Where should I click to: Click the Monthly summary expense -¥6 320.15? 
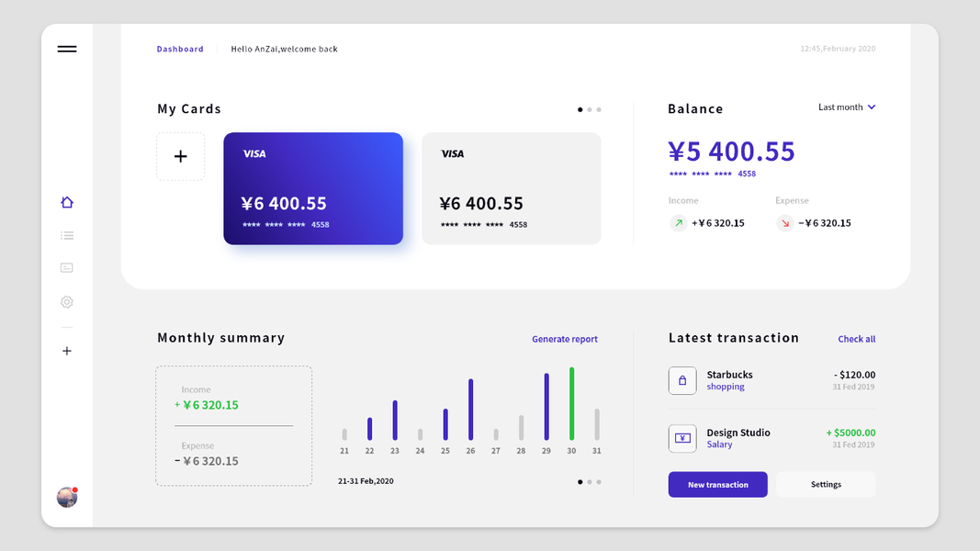coord(207,461)
